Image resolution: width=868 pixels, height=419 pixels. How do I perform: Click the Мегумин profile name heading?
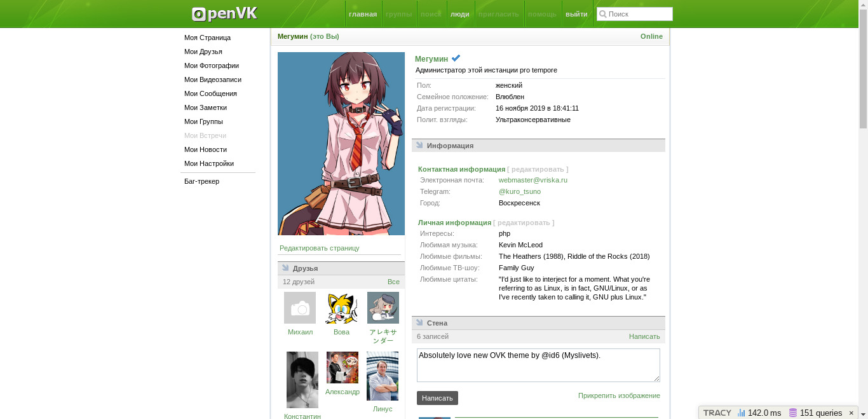431,59
